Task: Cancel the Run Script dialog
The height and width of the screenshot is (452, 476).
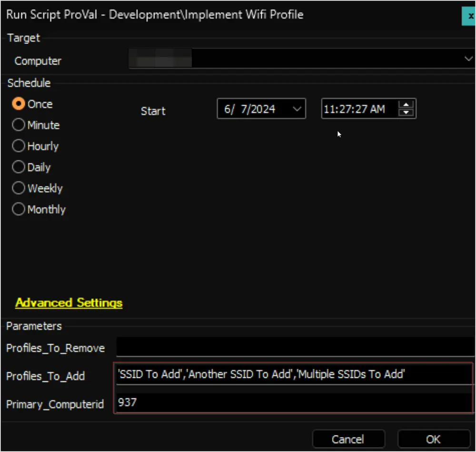Action: 348,439
